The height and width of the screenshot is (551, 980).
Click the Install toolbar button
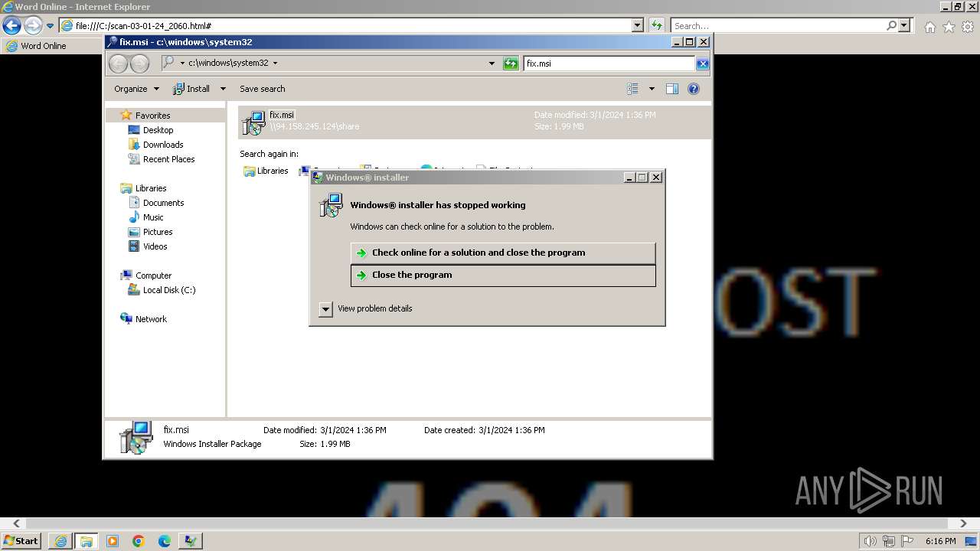pos(192,89)
